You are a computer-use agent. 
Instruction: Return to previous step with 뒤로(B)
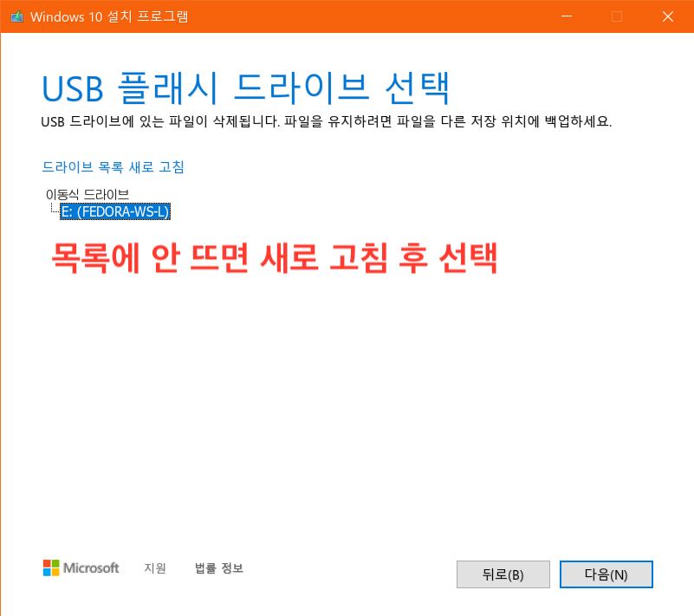pos(503,574)
